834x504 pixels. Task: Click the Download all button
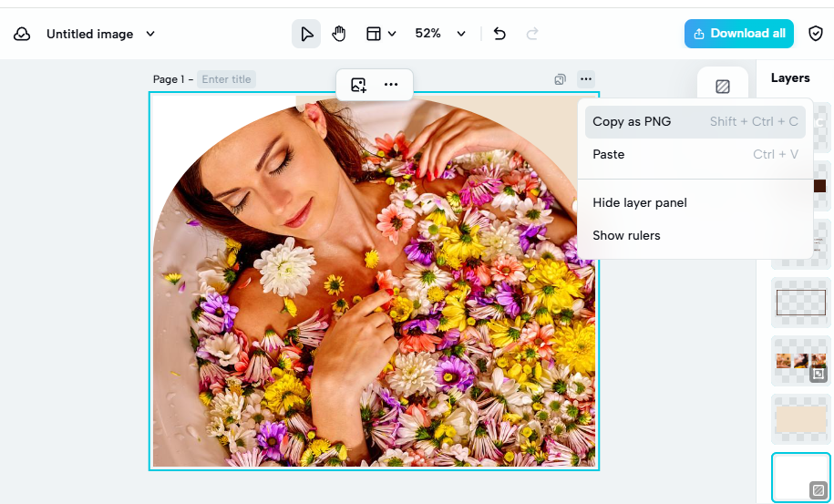(x=739, y=34)
